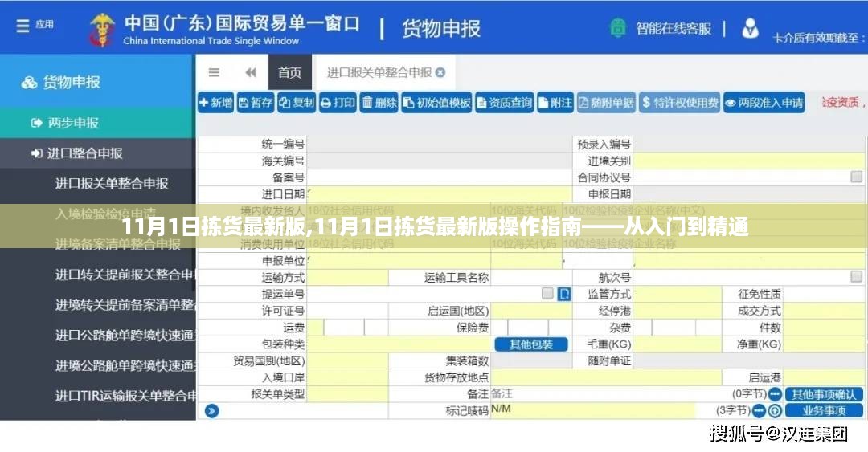Toggle checkbox in 航次号 row
868x452 pixels.
pyautogui.click(x=857, y=277)
